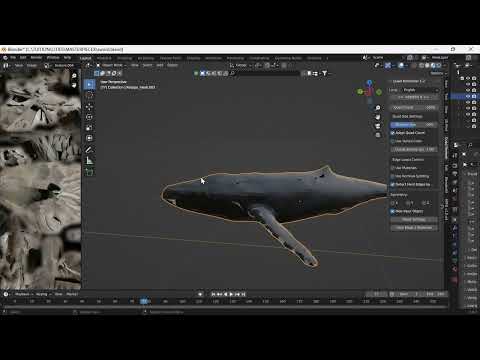Toggle X-ray view icon

pos(414,66)
